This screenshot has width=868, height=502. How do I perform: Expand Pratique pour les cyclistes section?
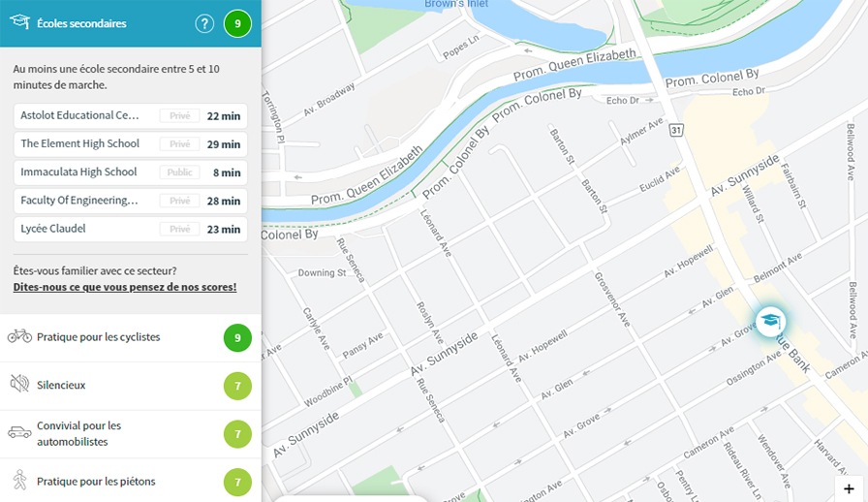[131, 338]
